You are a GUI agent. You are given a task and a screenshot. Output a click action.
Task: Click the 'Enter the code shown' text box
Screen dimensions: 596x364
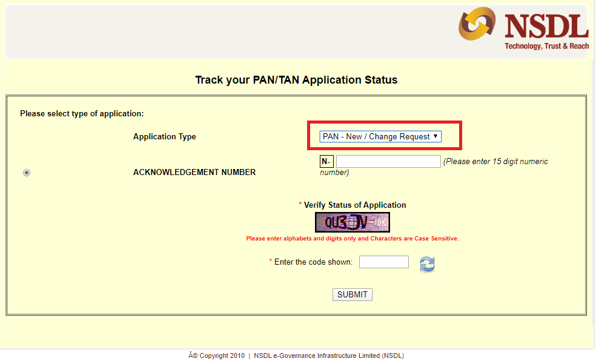[383, 262]
